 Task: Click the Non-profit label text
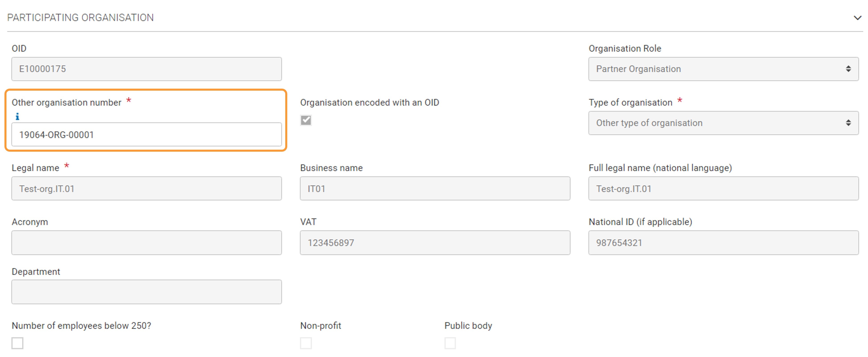coord(320,326)
